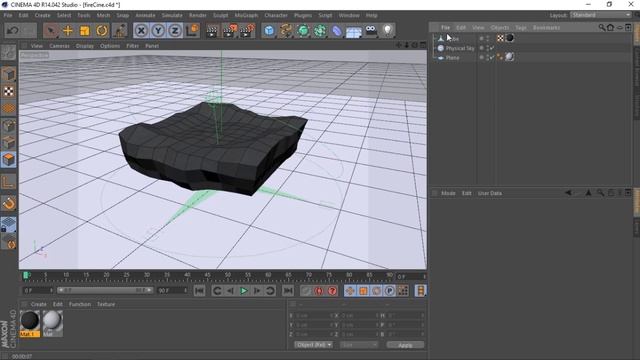Add a Cube primitive from the toolbar

point(269,31)
